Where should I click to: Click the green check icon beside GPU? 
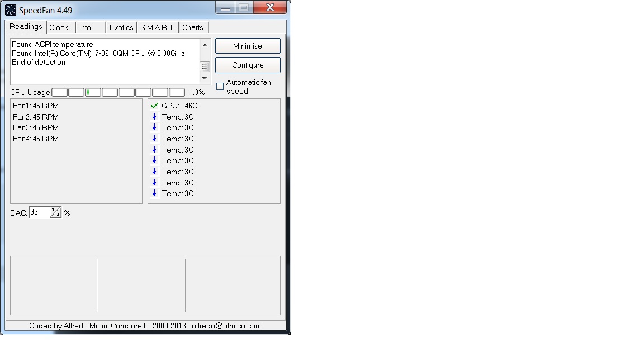154,106
